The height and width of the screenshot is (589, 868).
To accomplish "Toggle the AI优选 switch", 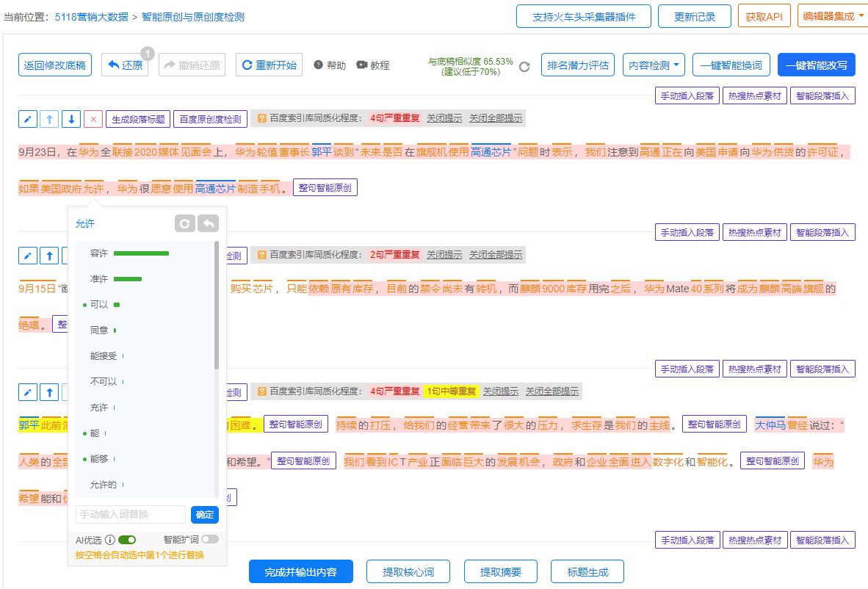I will coord(127,540).
